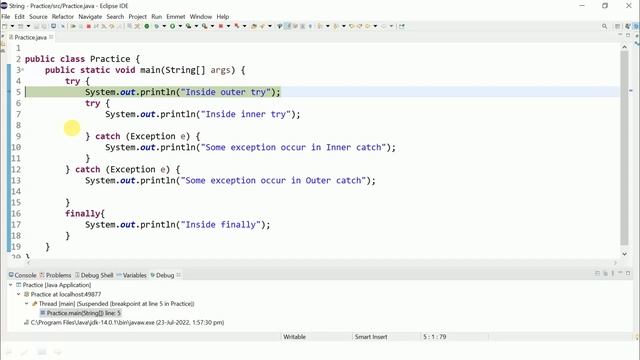640x360 pixels.
Task: Click the green Run icon
Action: [x=172, y=26]
